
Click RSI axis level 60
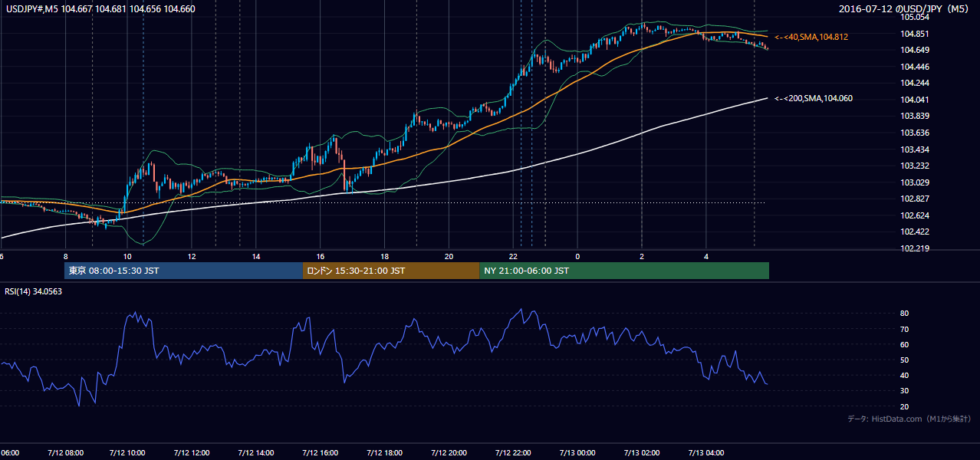click(904, 344)
